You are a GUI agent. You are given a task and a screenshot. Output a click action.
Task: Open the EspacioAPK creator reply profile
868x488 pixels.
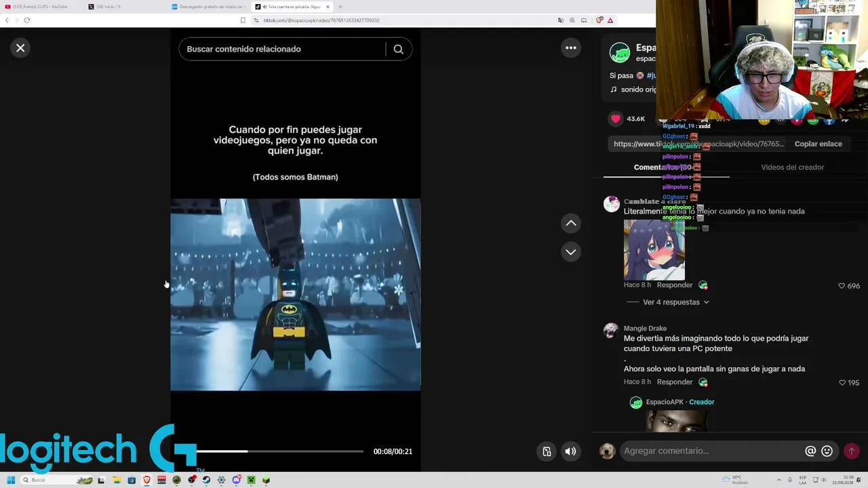click(x=665, y=402)
